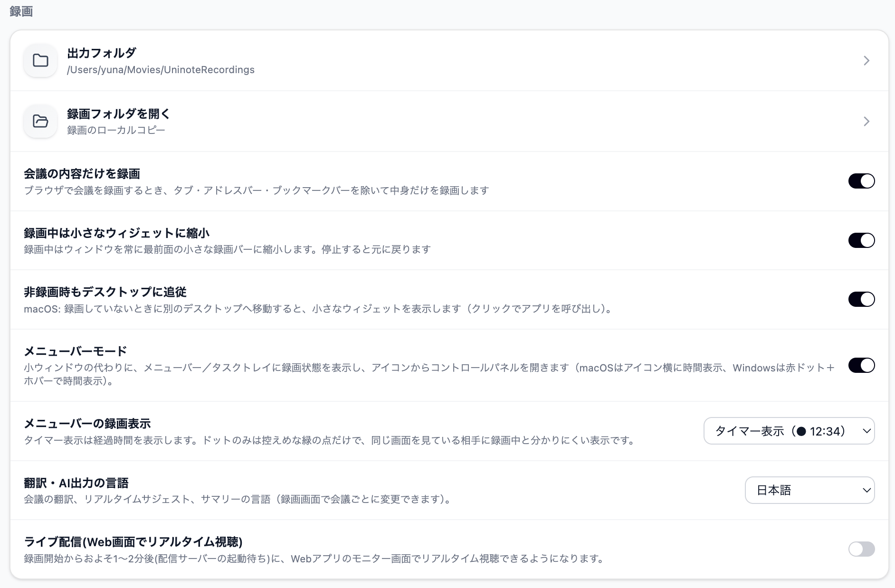This screenshot has width=895, height=588.
Task: Toggle the メニューバーモード switch
Action: pos(861,365)
